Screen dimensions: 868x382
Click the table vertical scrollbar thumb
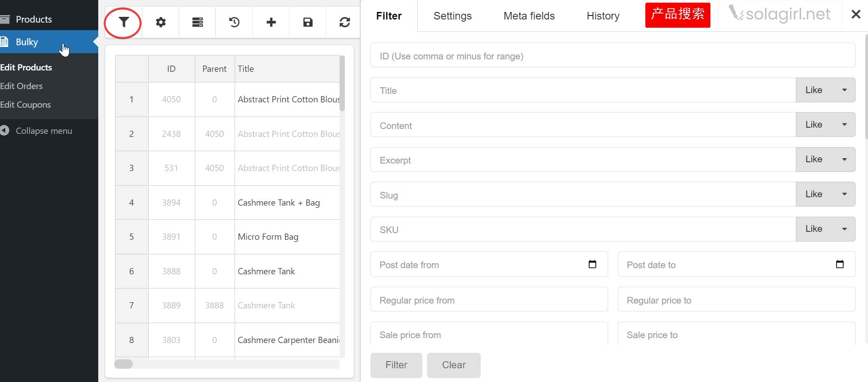342,83
